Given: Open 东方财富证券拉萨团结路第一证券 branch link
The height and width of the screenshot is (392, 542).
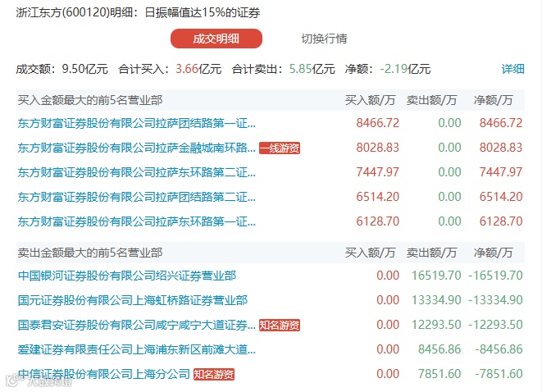Looking at the screenshot, I should click(x=137, y=123).
